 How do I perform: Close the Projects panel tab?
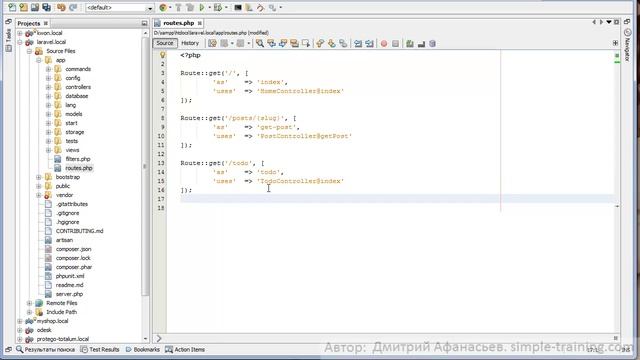46,23
